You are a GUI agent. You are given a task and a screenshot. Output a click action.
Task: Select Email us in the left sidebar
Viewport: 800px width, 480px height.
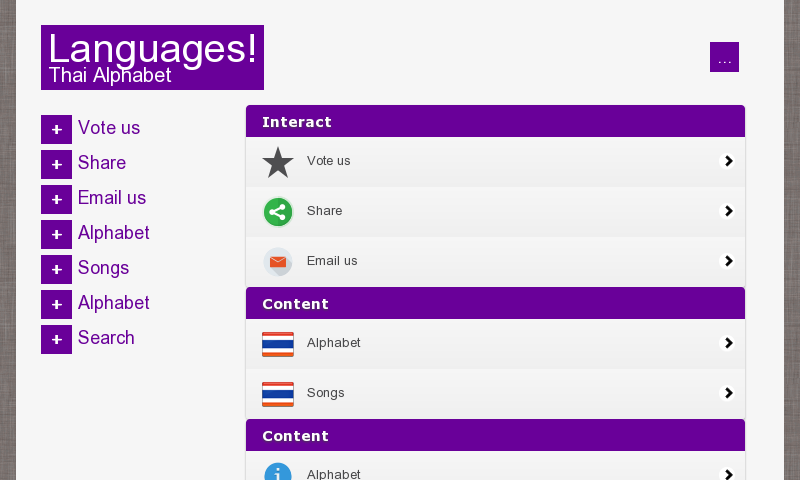click(x=112, y=198)
